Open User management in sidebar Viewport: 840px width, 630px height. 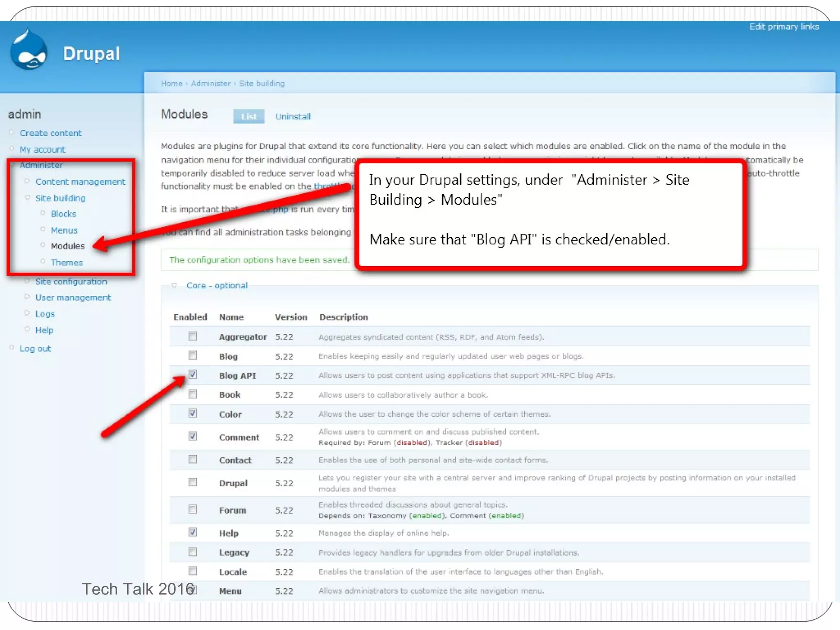tap(73, 297)
